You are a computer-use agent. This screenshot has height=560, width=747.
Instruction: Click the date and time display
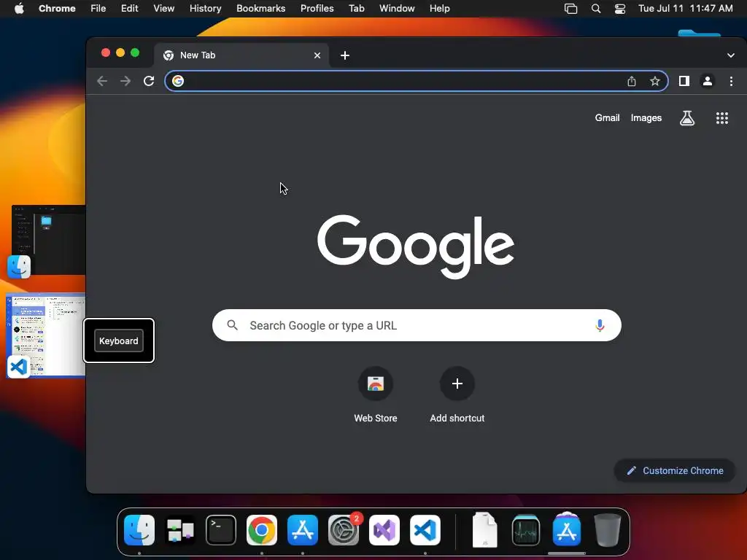click(x=686, y=9)
